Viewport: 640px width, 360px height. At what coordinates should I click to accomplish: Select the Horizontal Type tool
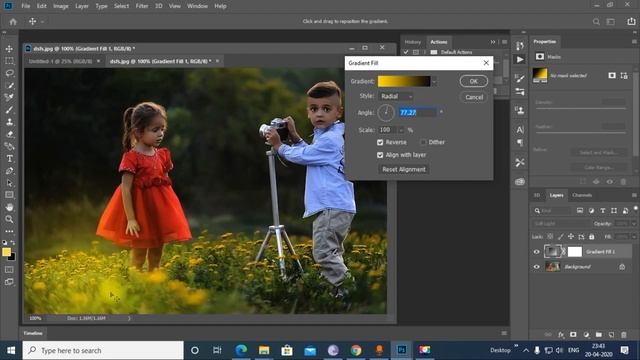(x=9, y=158)
